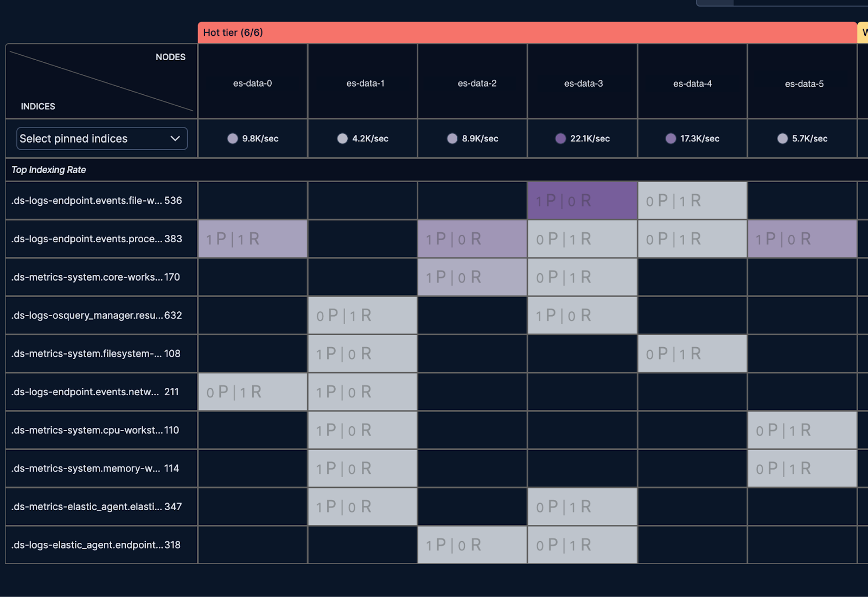Click the .ds-logs-elastic_agent.endpoint... index label
This screenshot has height=597, width=868.
(x=96, y=545)
